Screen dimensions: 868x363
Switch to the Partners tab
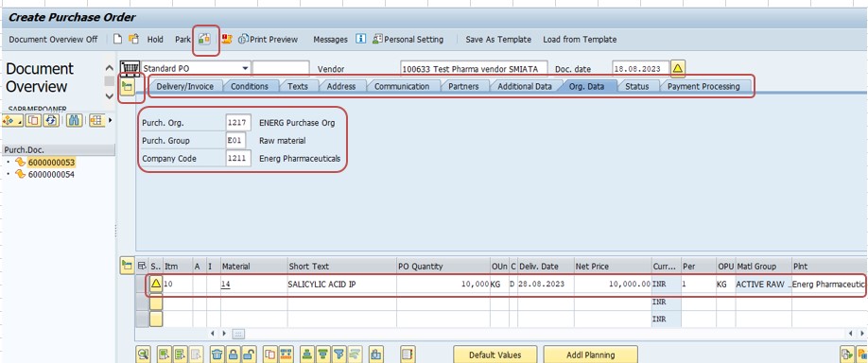coord(463,86)
